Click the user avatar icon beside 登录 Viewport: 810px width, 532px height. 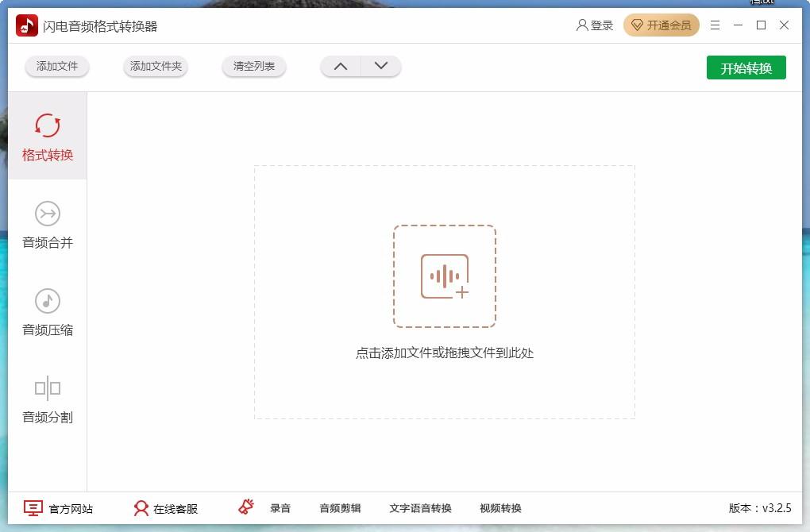[581, 25]
